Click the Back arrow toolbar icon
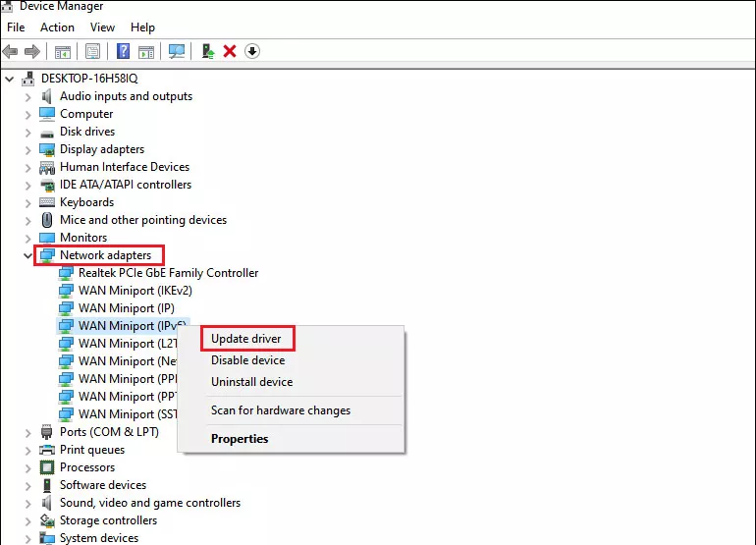756x545 pixels. click(x=10, y=51)
